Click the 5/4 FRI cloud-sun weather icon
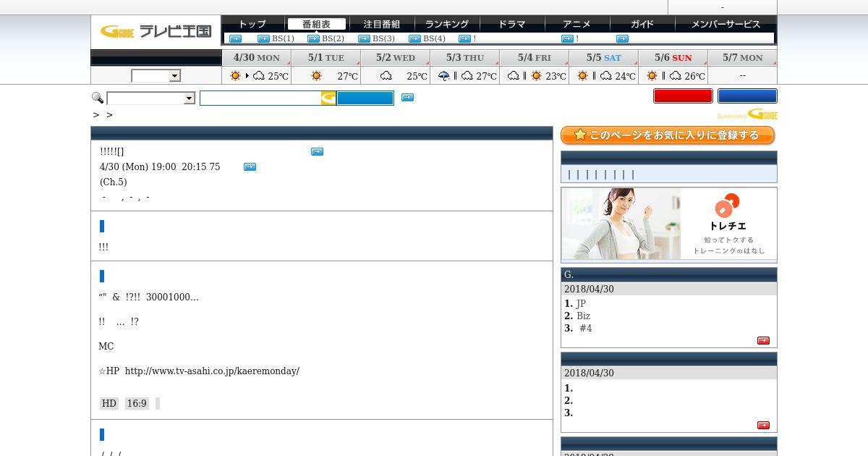The image size is (868, 456). pyautogui.click(x=524, y=76)
